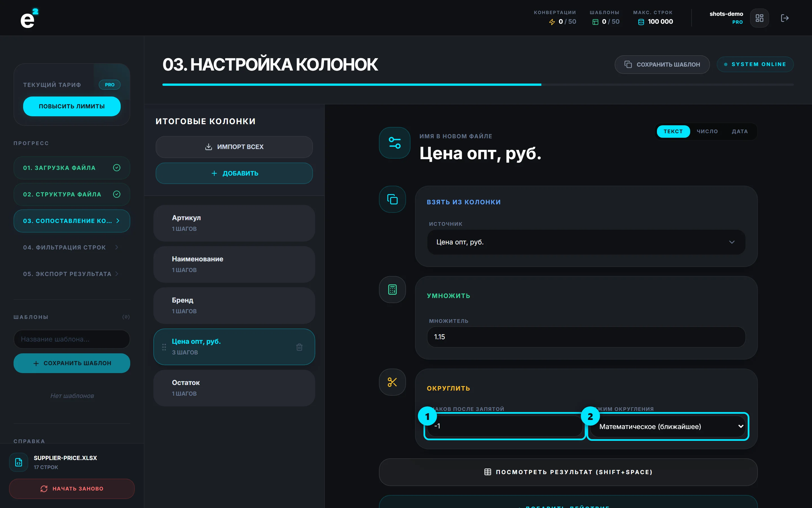812x508 pixels.
Task: Click the max rows database icon
Action: click(641, 22)
